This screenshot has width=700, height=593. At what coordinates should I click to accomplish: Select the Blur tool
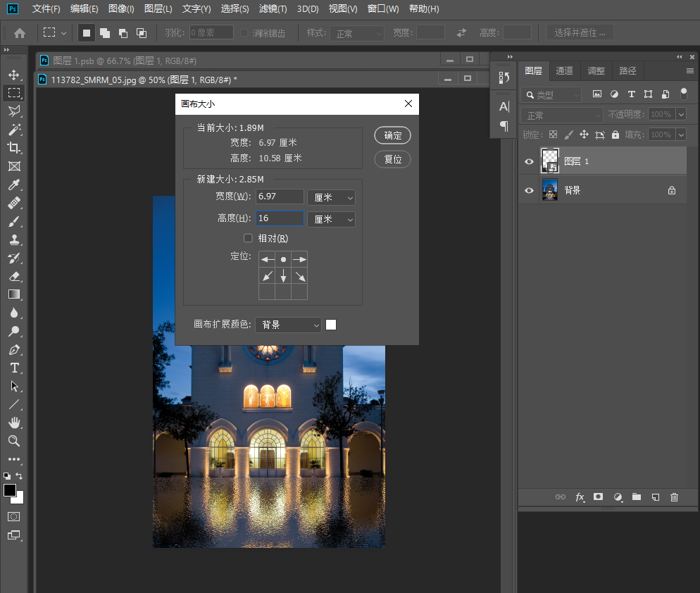14,313
